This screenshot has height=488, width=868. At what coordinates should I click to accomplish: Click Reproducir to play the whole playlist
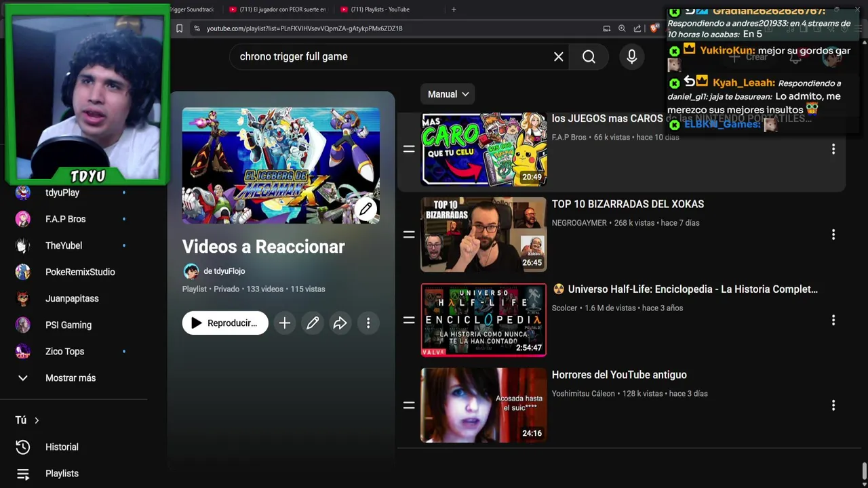pos(225,323)
